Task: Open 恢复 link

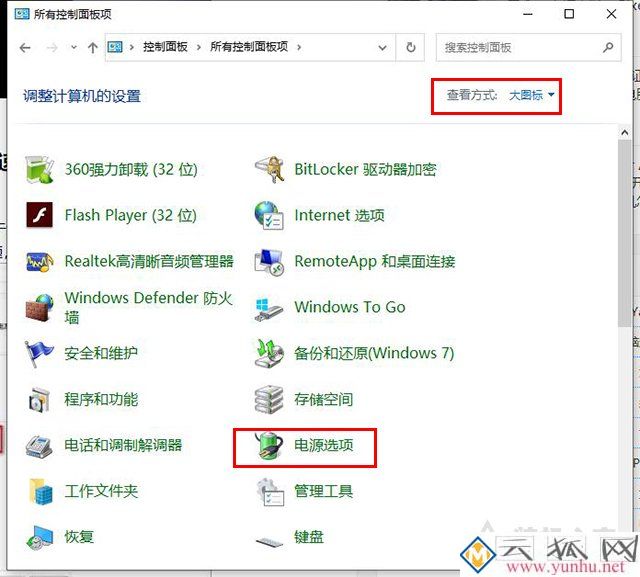Action: pyautogui.click(x=79, y=537)
